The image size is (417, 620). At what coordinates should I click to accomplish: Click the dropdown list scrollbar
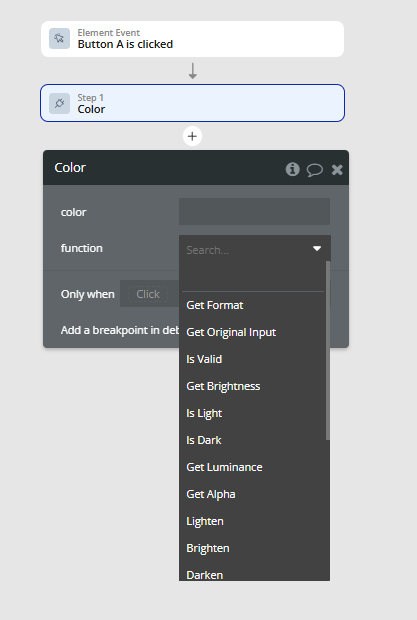(328, 350)
